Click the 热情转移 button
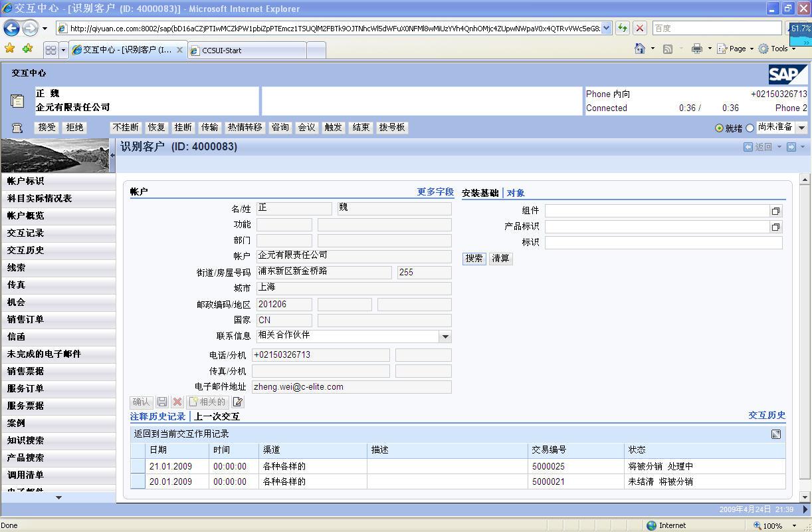 pyautogui.click(x=245, y=128)
